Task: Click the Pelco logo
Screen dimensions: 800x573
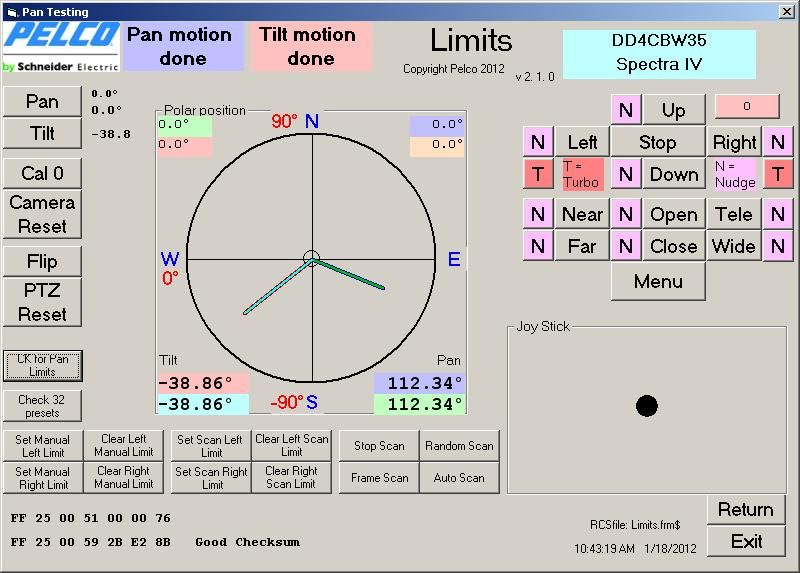Action: (61, 46)
